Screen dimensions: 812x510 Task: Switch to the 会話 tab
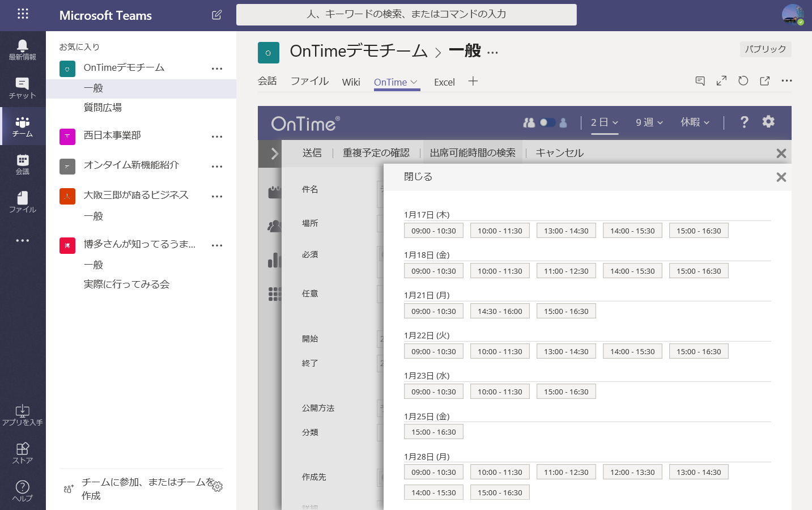coord(267,81)
